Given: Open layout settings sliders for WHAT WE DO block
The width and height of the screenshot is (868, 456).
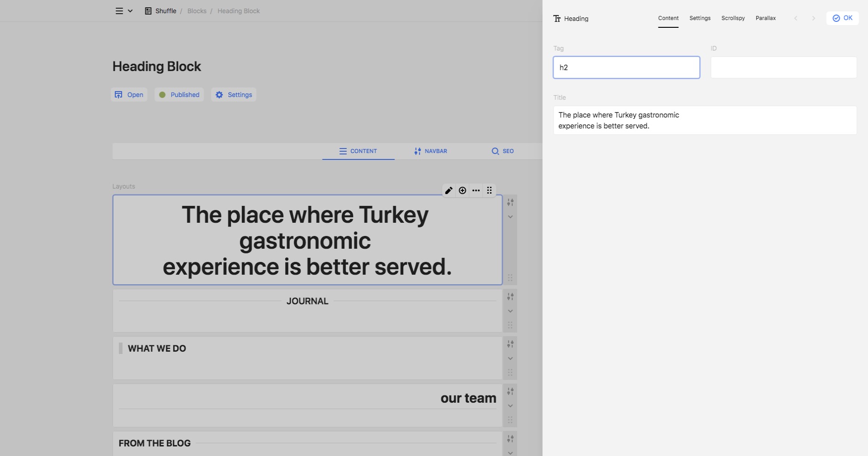Looking at the screenshot, I should tap(510, 344).
